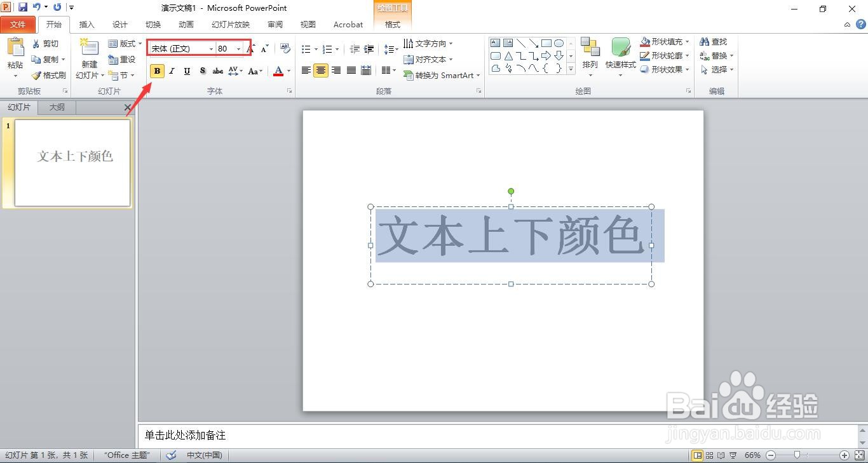Fit slide to current window icon
Viewport: 868px width, 463px height.
(858, 455)
